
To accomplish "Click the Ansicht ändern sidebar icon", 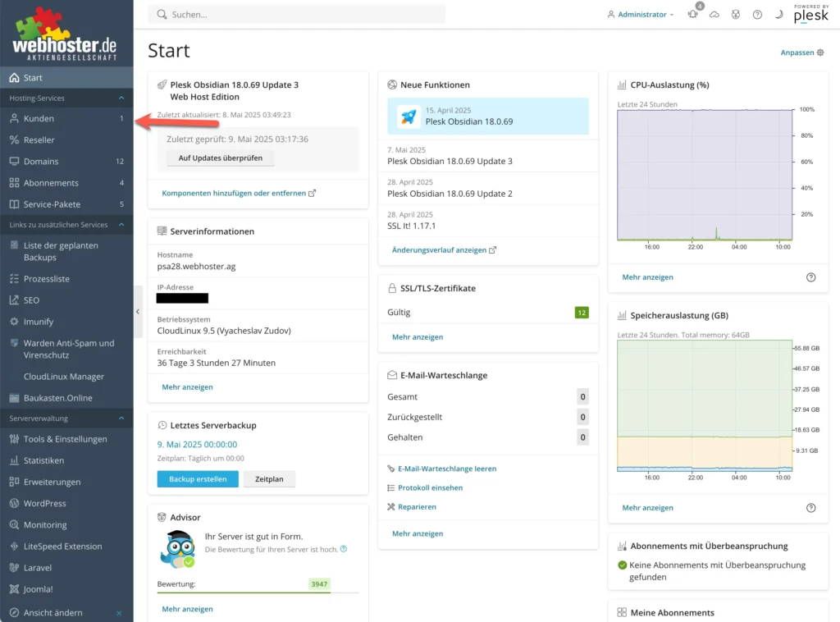I will tap(14, 612).
